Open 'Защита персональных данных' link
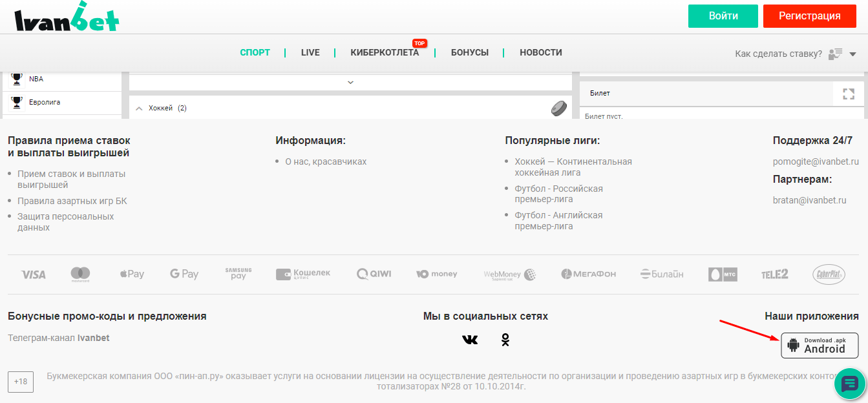This screenshot has height=403, width=868. [66, 222]
